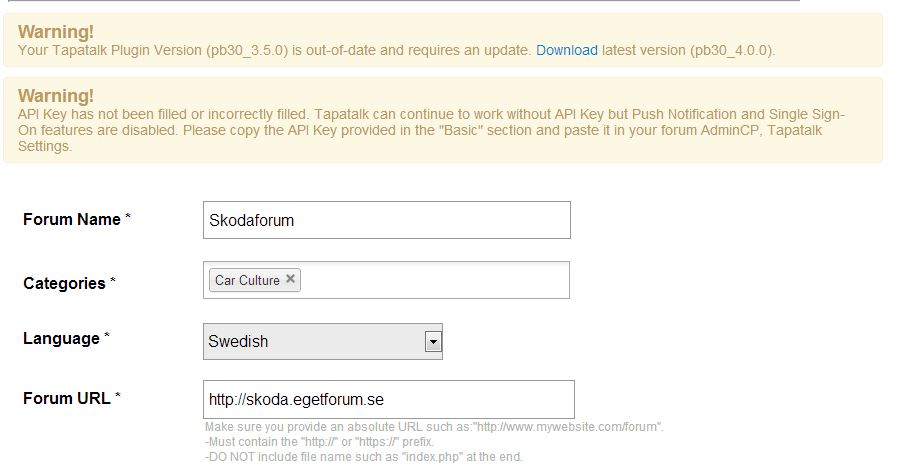Viewport: 898px width, 472px height.
Task: Click the Forum Name label
Action: point(72,220)
